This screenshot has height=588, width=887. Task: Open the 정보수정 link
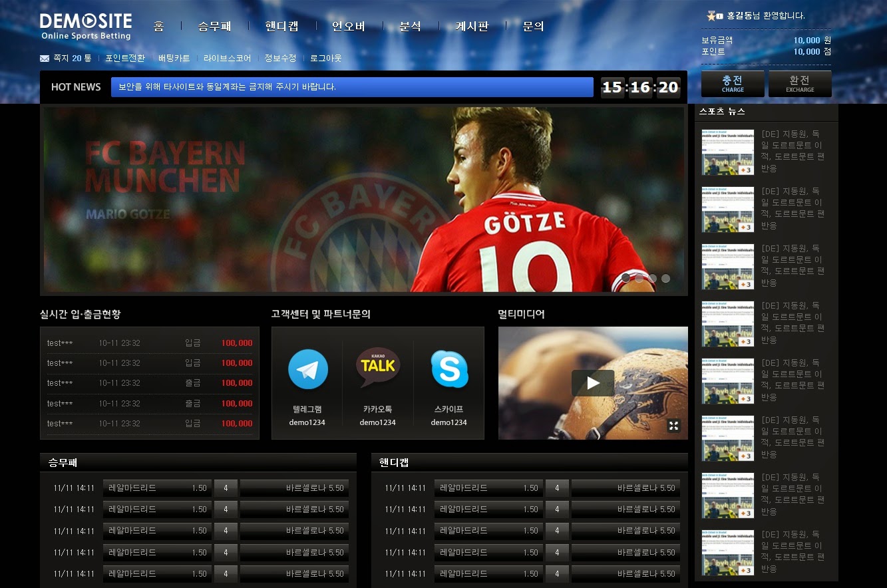click(x=280, y=59)
